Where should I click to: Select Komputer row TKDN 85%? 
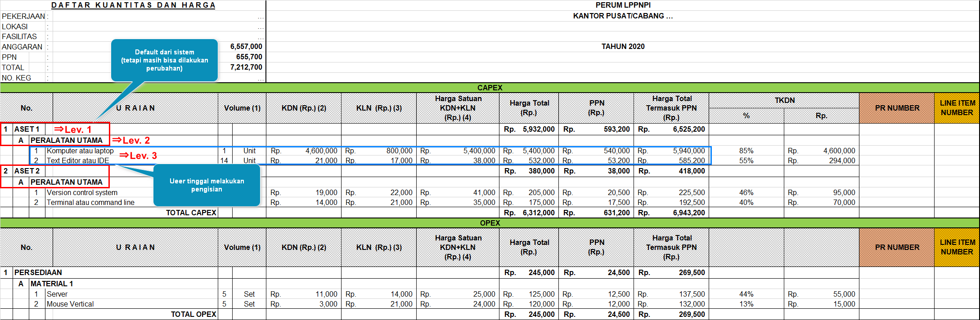(x=746, y=151)
